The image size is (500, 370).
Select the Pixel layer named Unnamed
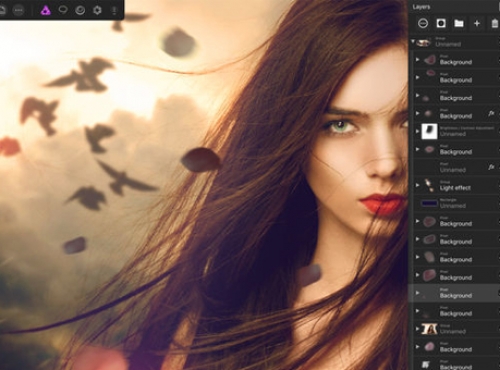coord(455,167)
